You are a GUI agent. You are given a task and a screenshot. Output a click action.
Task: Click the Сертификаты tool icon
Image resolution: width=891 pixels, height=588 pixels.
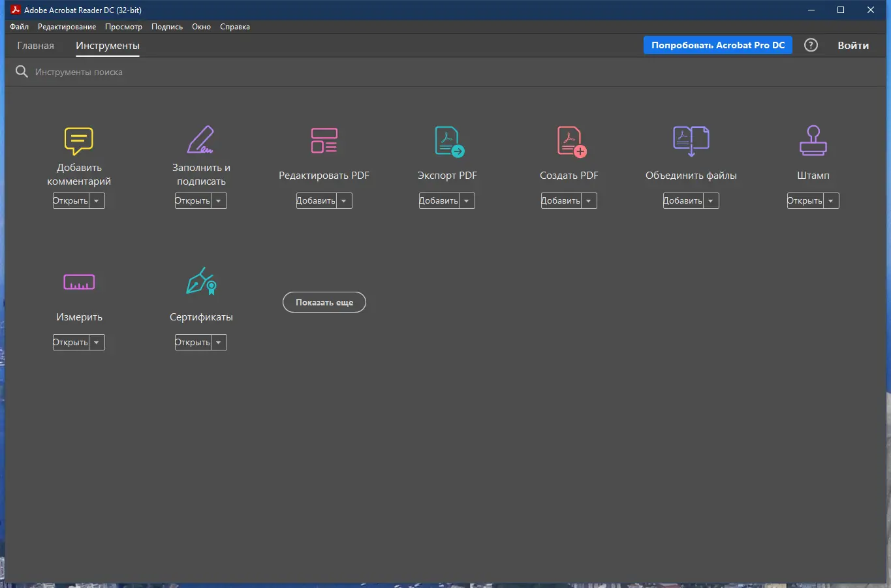pos(200,282)
